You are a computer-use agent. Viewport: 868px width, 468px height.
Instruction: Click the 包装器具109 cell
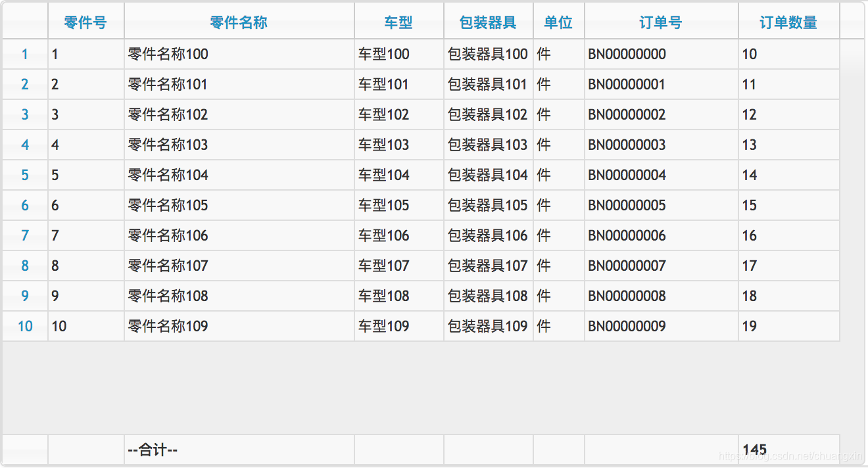click(489, 326)
